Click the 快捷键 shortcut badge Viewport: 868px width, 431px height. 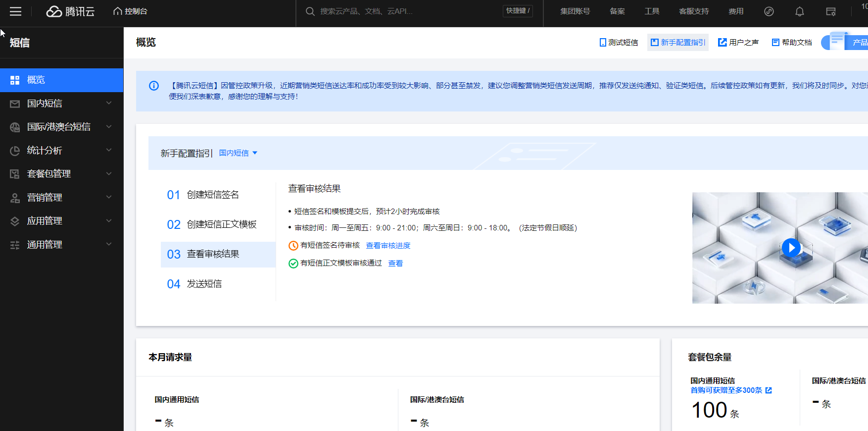[518, 11]
